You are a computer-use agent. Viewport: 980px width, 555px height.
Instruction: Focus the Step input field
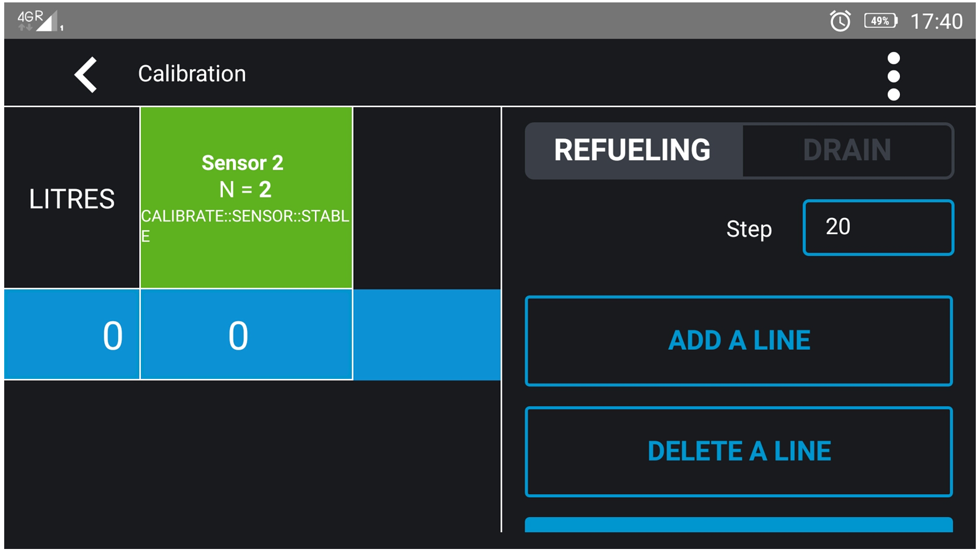[878, 228]
